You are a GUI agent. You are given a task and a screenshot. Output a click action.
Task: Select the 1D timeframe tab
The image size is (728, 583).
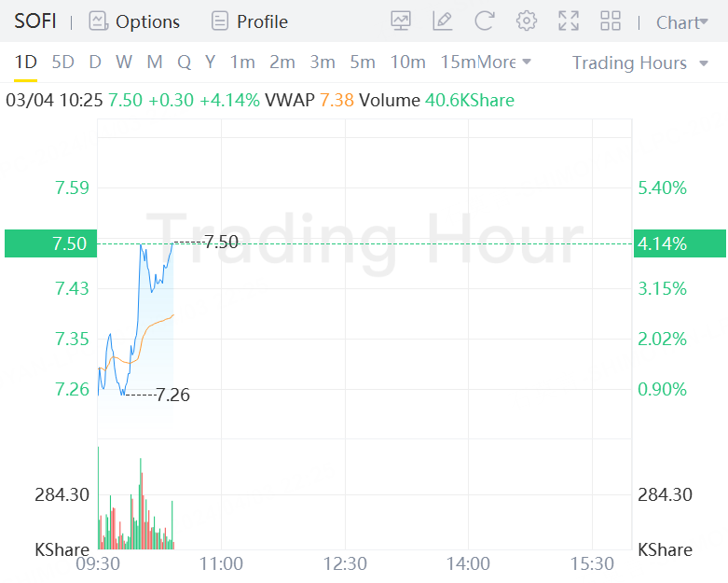pyautogui.click(x=25, y=62)
